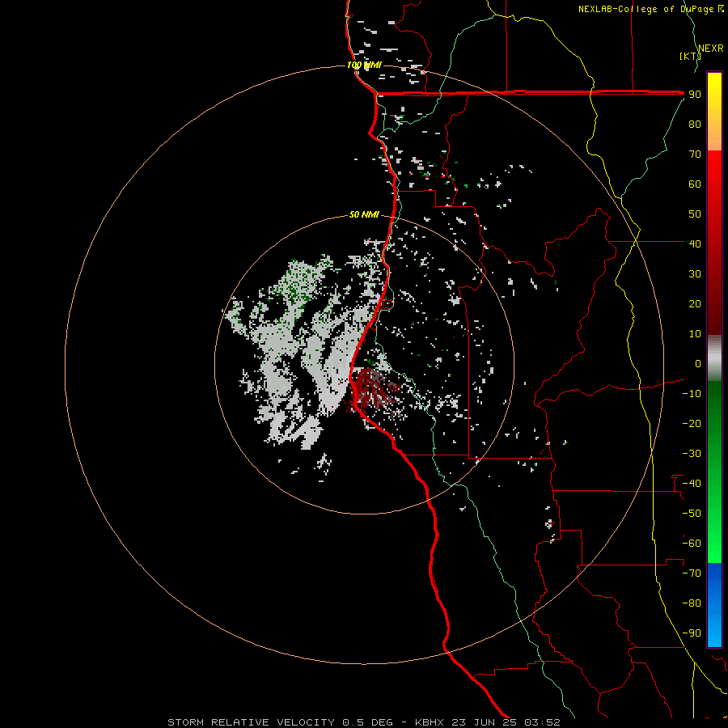This screenshot has height=728, width=728.
Task: Click the -80 value on velocity scale
Action: click(692, 603)
